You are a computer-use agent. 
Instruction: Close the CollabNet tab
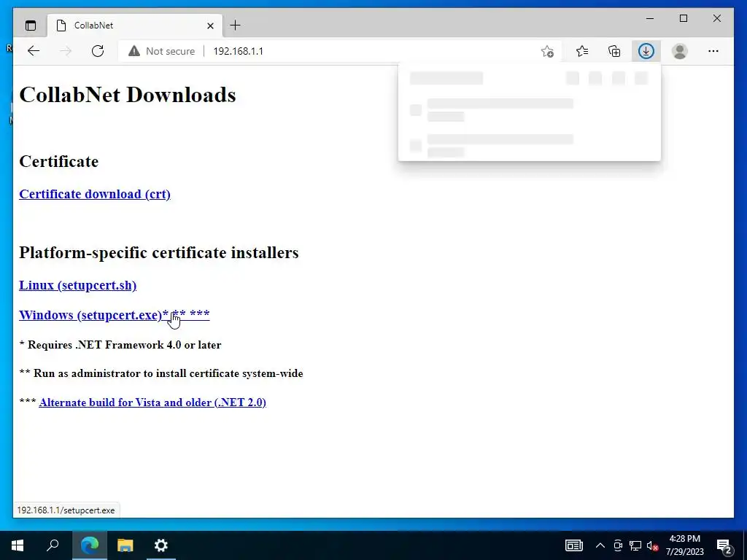point(210,26)
